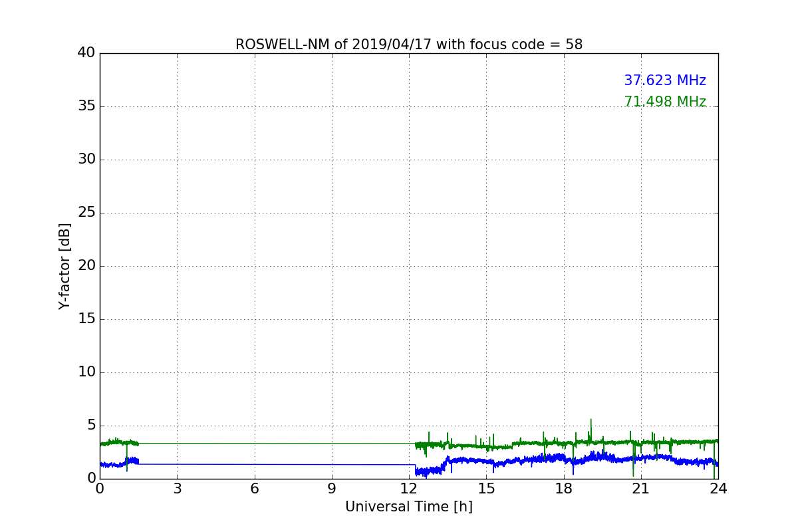
Task: Click the y-axis tick label 40
Action: (x=86, y=53)
